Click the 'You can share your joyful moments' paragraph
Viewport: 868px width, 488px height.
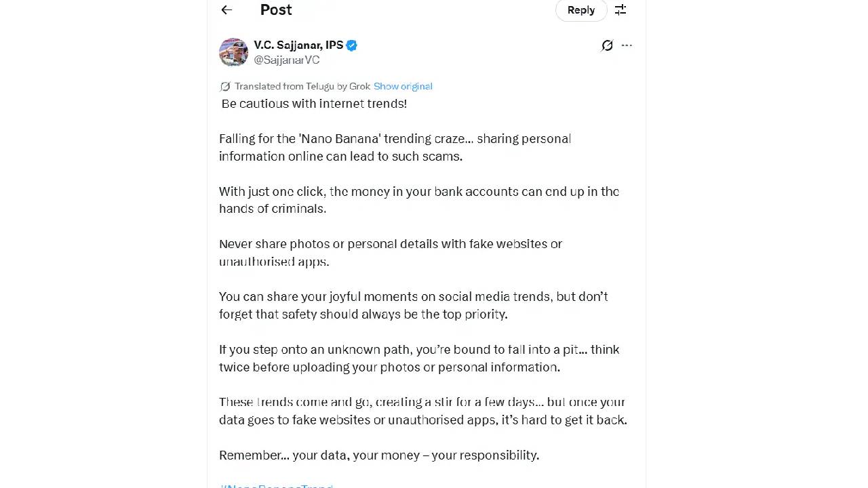pos(413,306)
